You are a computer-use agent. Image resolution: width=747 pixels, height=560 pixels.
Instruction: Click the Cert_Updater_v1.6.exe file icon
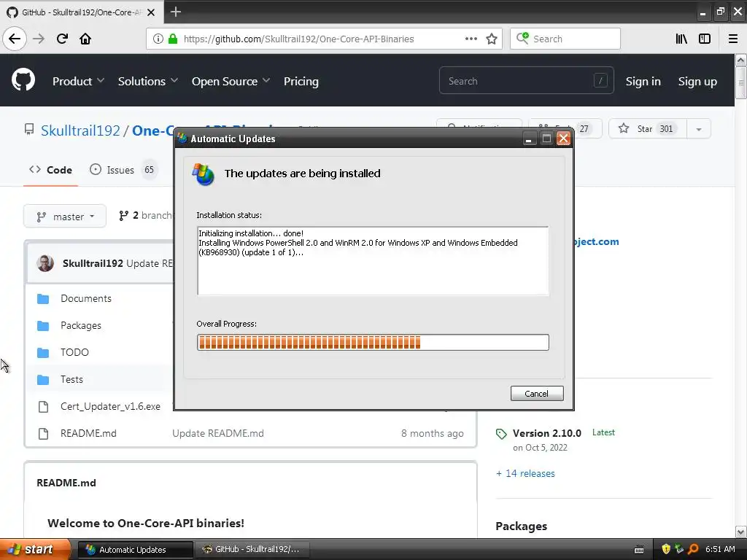43,407
